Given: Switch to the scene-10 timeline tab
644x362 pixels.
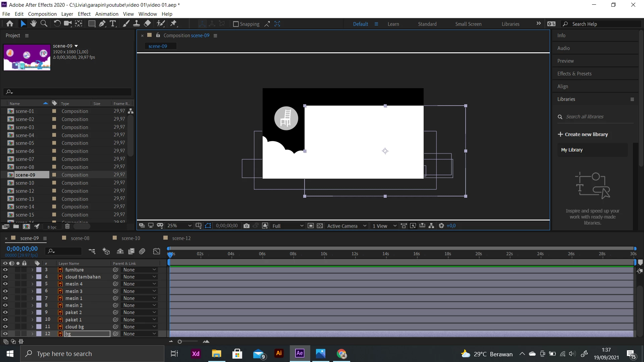Looking at the screenshot, I should pos(130,238).
